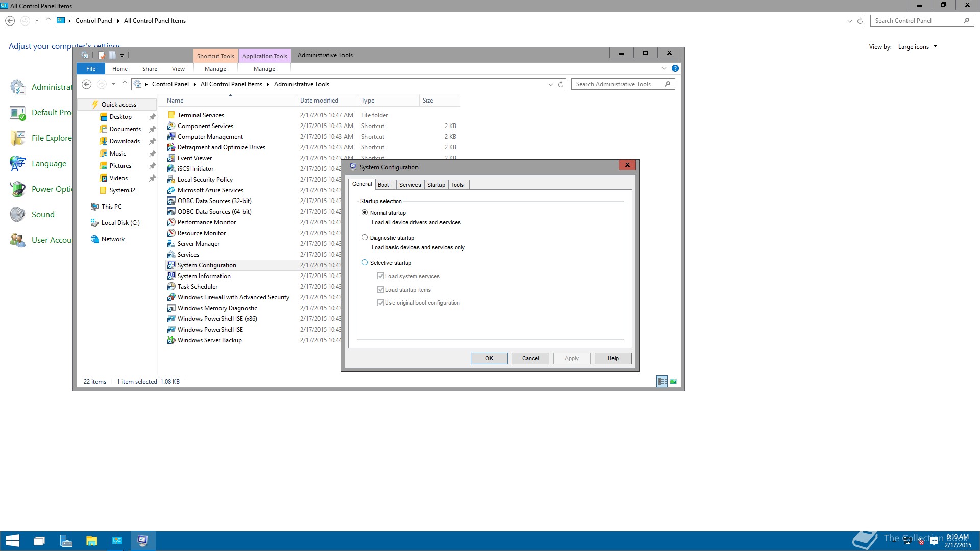Viewport: 980px width, 551px height.
Task: Open the File ribbon menu
Action: point(91,69)
